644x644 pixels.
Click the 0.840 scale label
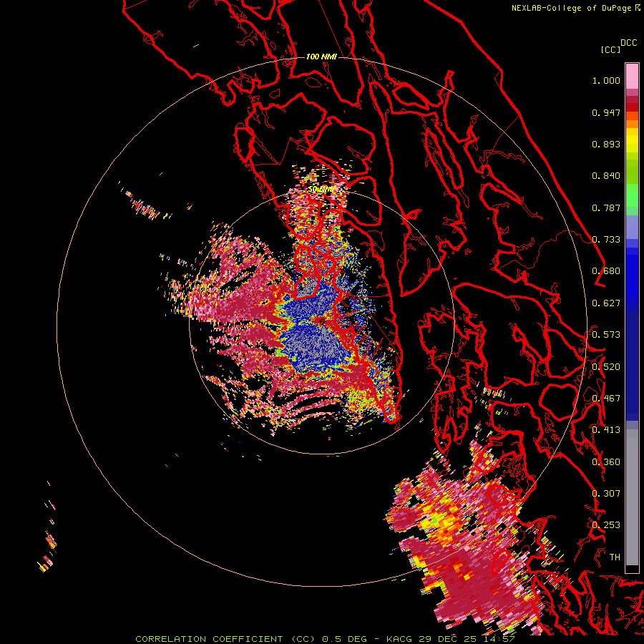point(606,176)
